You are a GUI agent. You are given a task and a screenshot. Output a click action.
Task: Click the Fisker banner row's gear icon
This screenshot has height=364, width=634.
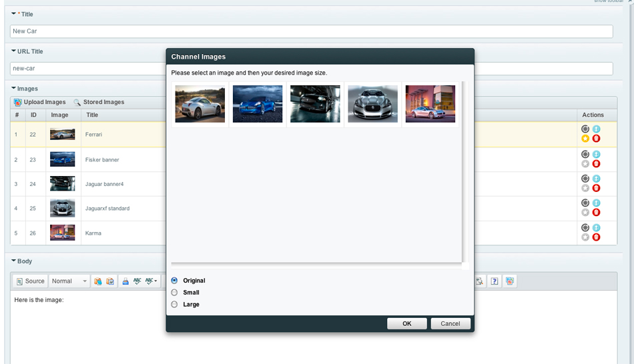(x=585, y=154)
